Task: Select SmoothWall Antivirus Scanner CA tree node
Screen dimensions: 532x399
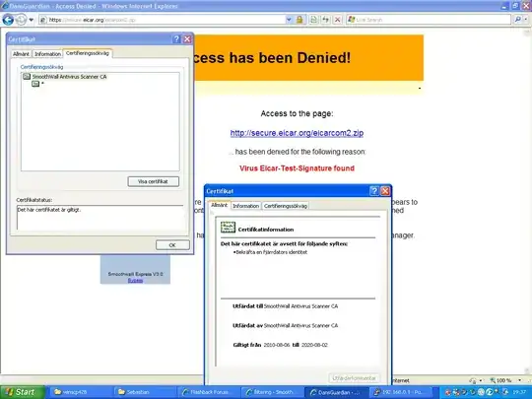Action: [69, 77]
